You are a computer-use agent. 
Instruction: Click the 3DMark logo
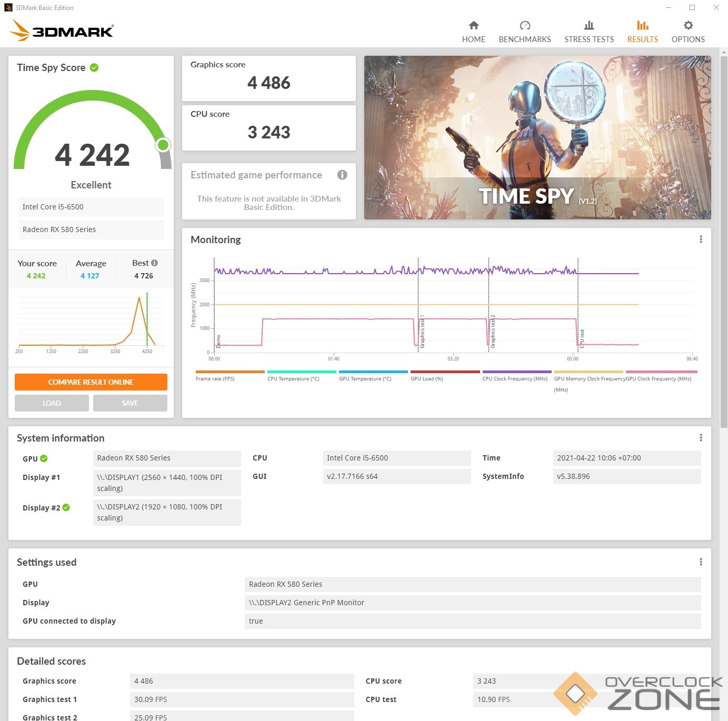(x=62, y=31)
